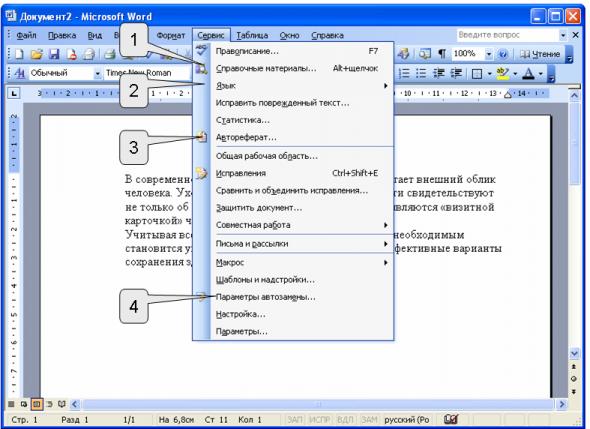590x429 pixels.
Task: Click the Open folder toolbar icon
Action: (x=36, y=55)
